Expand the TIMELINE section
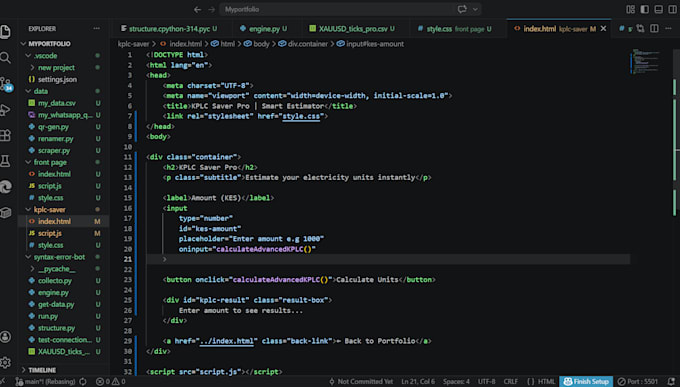 (x=23, y=370)
